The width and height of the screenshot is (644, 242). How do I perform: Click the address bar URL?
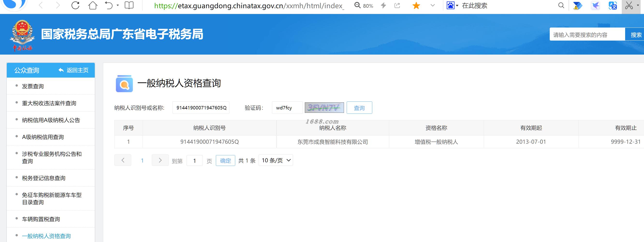pos(249,6)
